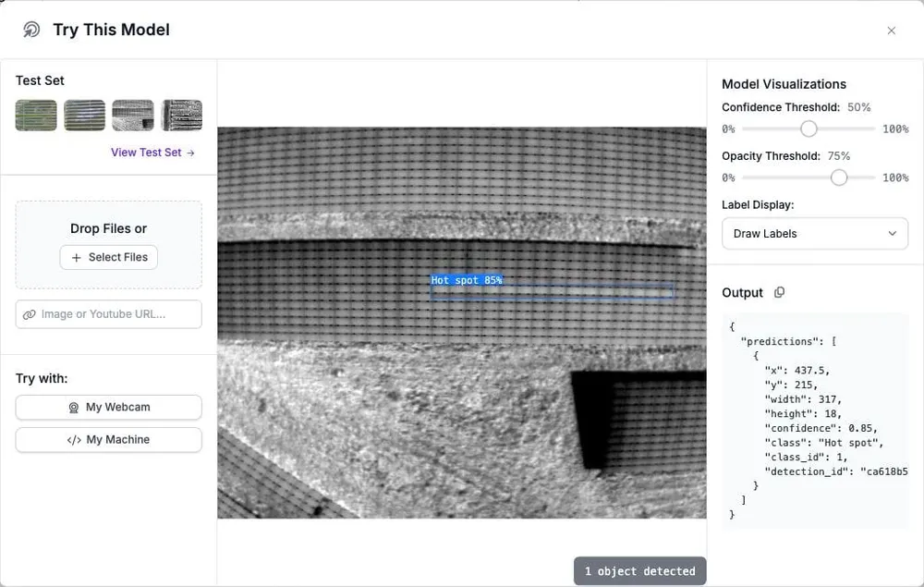Follow the arrow next to View Test Set
This screenshot has width=924, height=587.
click(190, 153)
